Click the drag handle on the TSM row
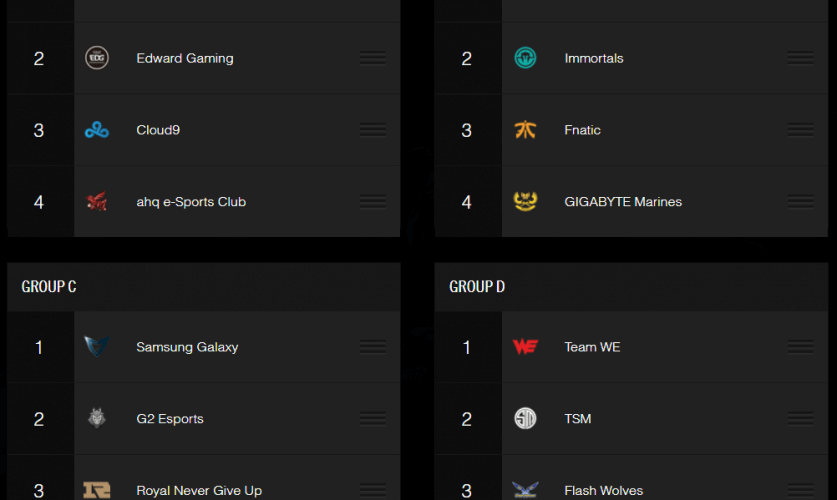 pyautogui.click(x=800, y=419)
